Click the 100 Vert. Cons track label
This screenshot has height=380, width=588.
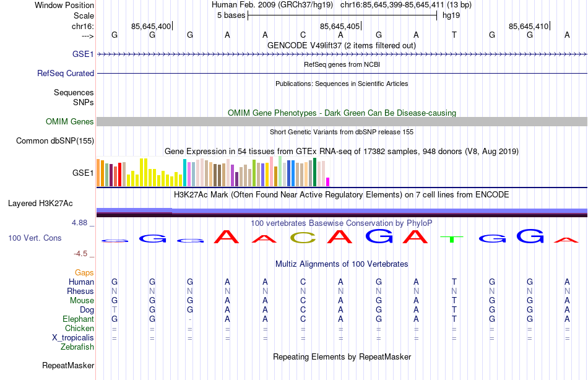click(35, 238)
